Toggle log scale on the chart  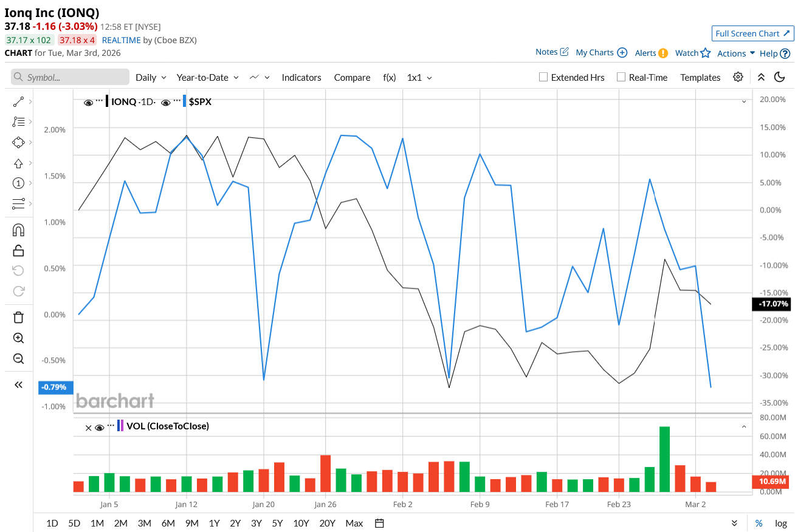click(x=781, y=523)
